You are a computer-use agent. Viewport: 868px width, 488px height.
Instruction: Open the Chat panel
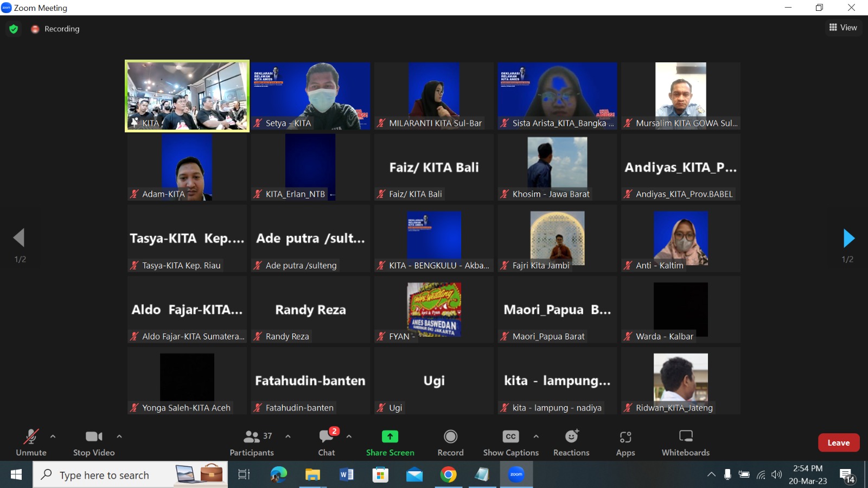[x=327, y=436]
